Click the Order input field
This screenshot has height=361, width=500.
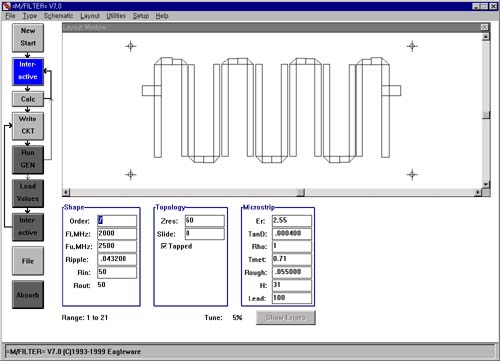pyautogui.click(x=117, y=221)
